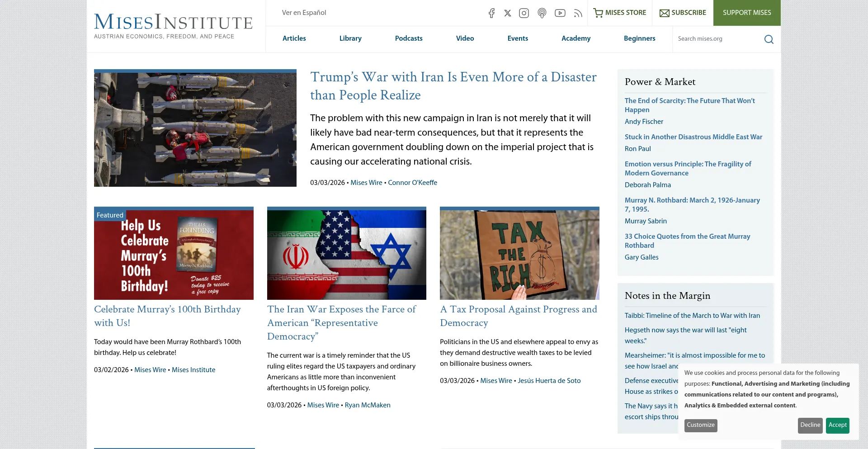The image size is (868, 449).
Task: Customize cookie preferences
Action: pyautogui.click(x=701, y=425)
